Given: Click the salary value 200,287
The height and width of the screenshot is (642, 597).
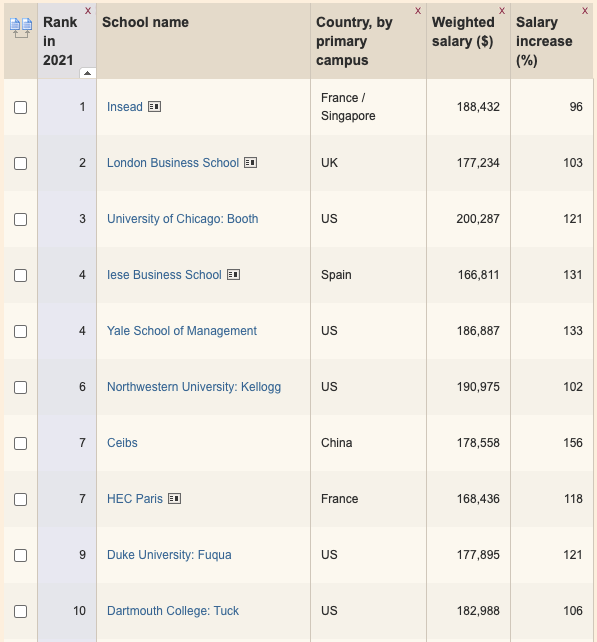Looking at the screenshot, I should click(x=478, y=219).
